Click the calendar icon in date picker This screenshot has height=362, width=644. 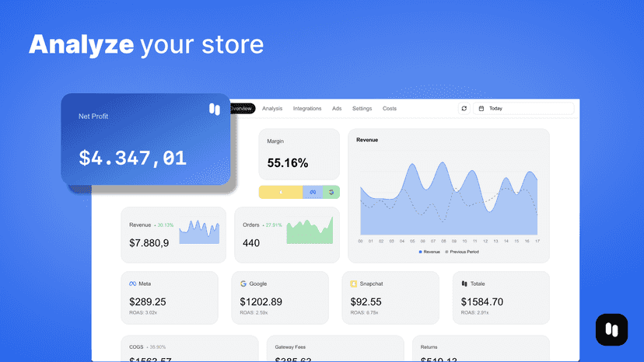click(481, 108)
